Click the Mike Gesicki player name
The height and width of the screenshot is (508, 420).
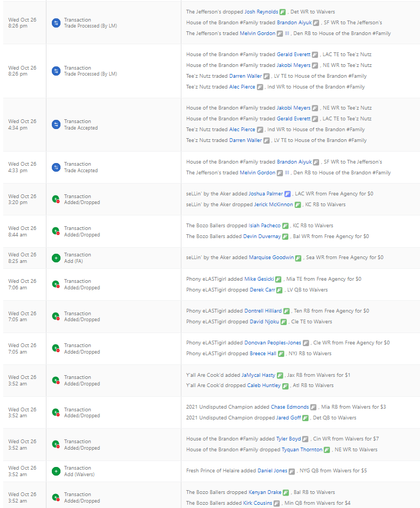pos(259,279)
